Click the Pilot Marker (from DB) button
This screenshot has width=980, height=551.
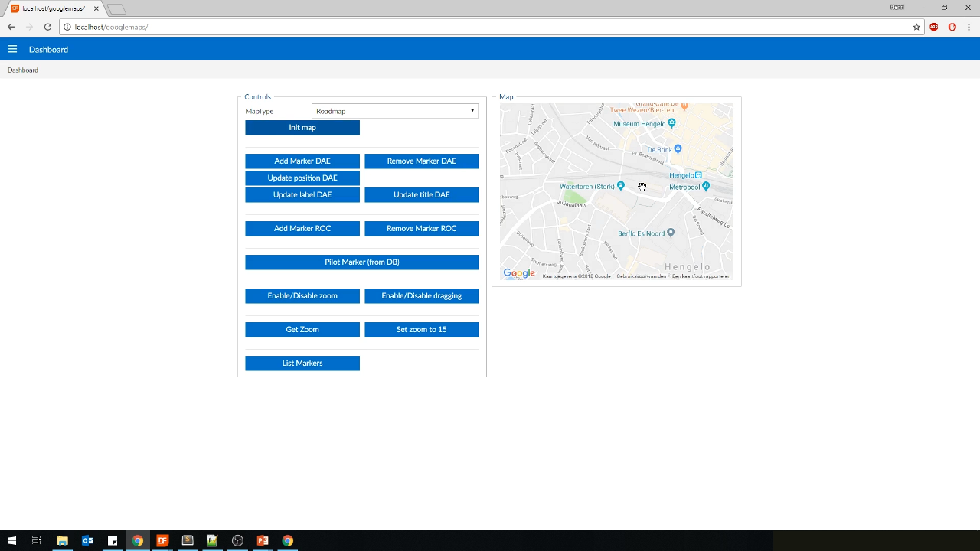[361, 262]
